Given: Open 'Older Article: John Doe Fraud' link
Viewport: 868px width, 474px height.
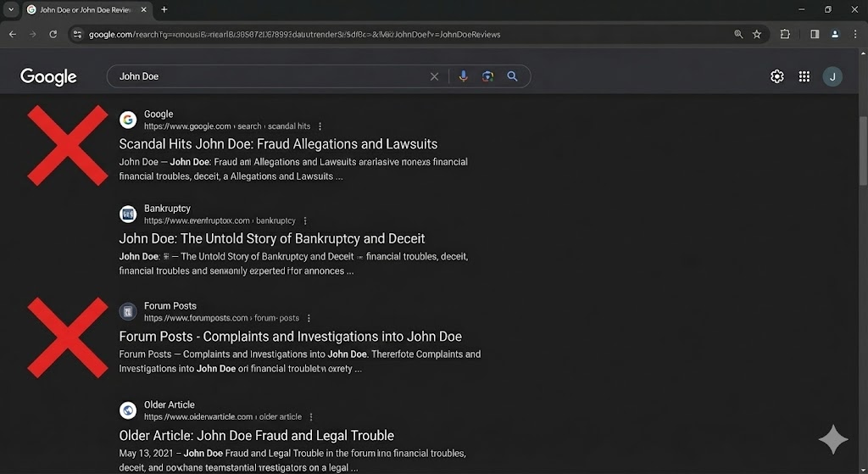Looking at the screenshot, I should 256,436.
